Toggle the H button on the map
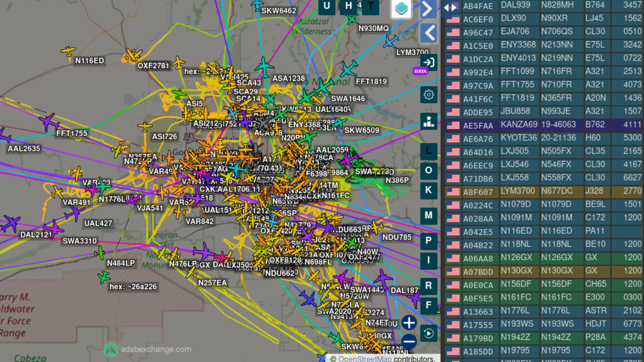Screen dimensions: 644x362 (348, 6)
